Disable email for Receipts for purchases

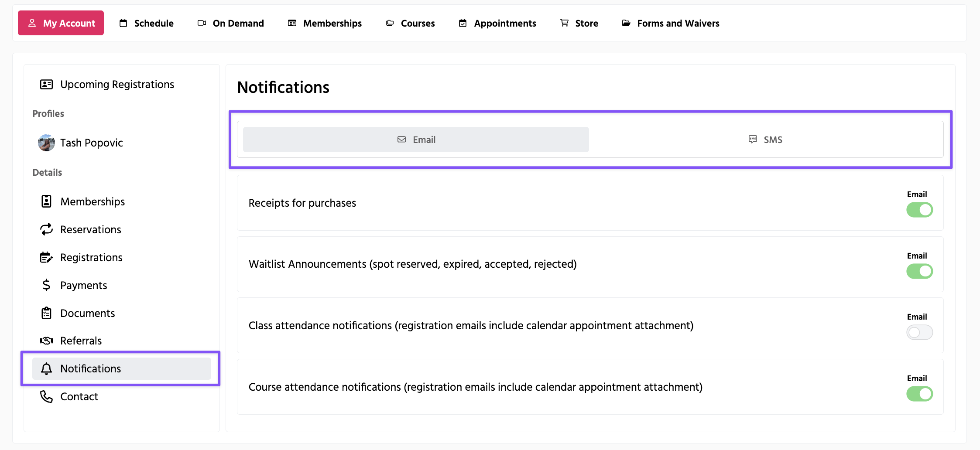919,210
